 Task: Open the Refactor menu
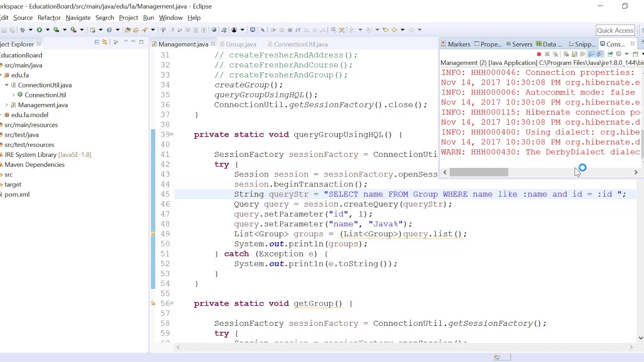(49, 18)
